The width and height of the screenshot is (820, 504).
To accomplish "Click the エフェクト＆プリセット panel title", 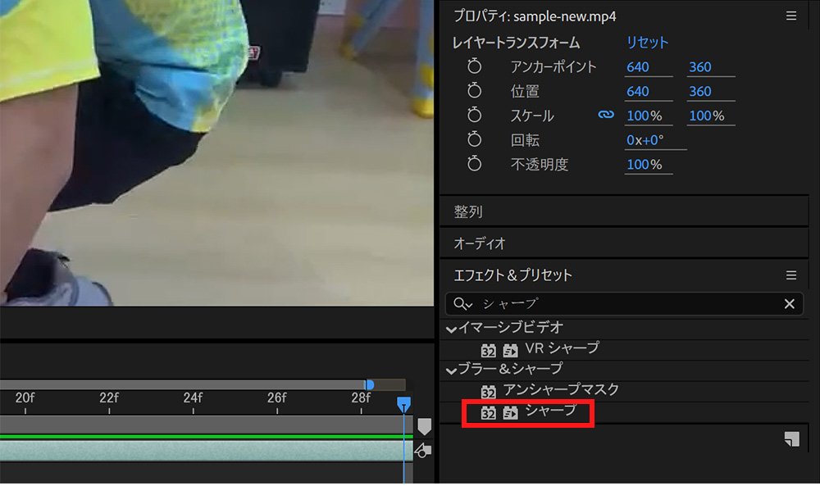I will coord(512,275).
